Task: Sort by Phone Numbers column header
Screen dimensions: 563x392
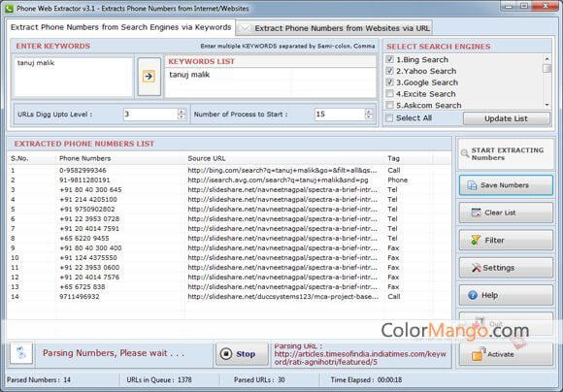Action: pyautogui.click(x=84, y=158)
